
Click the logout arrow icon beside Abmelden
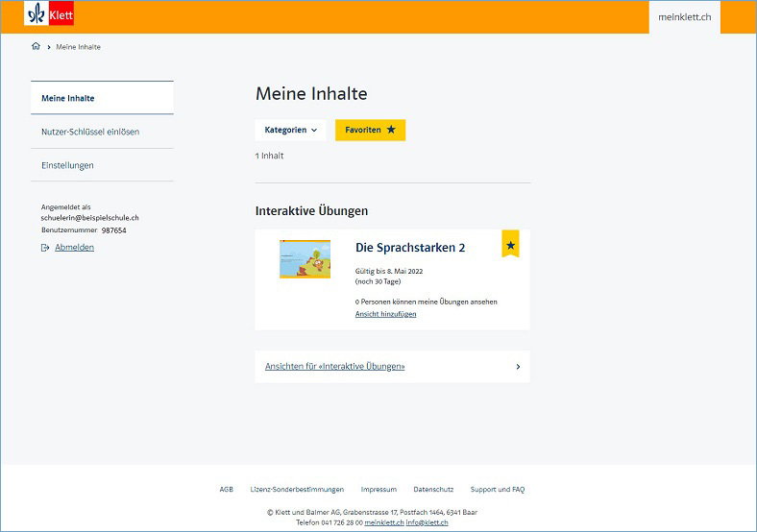45,248
